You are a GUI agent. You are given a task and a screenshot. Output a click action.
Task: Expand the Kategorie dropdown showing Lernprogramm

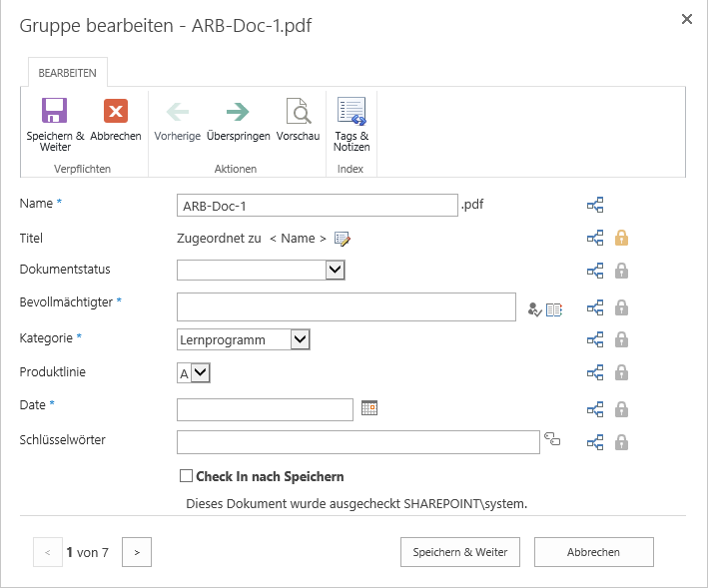301,339
